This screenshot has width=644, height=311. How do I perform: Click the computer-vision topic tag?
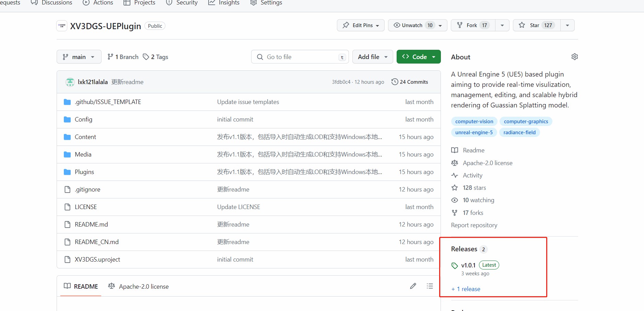pyautogui.click(x=474, y=121)
